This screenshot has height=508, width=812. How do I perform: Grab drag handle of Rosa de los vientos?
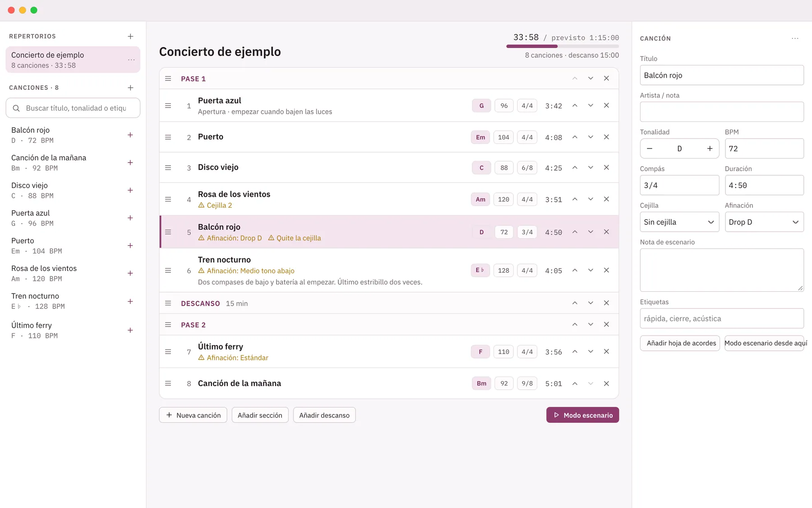[x=168, y=199]
